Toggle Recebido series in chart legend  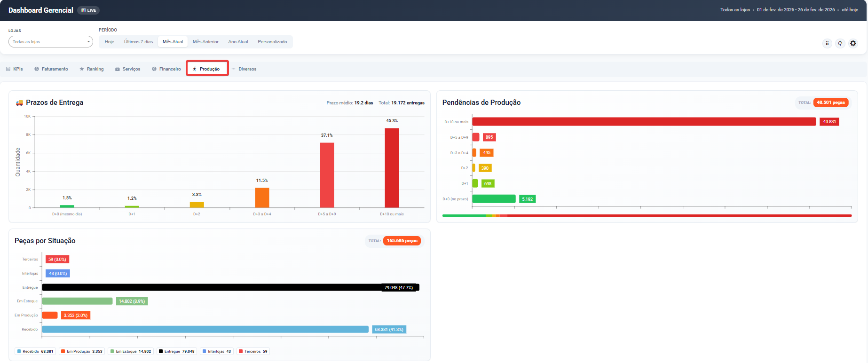click(35, 351)
